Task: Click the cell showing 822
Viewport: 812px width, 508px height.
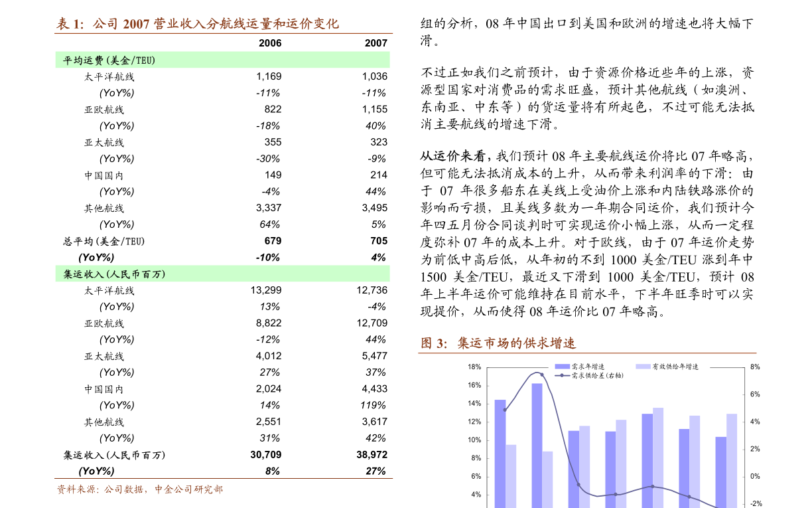Action: tap(273, 110)
